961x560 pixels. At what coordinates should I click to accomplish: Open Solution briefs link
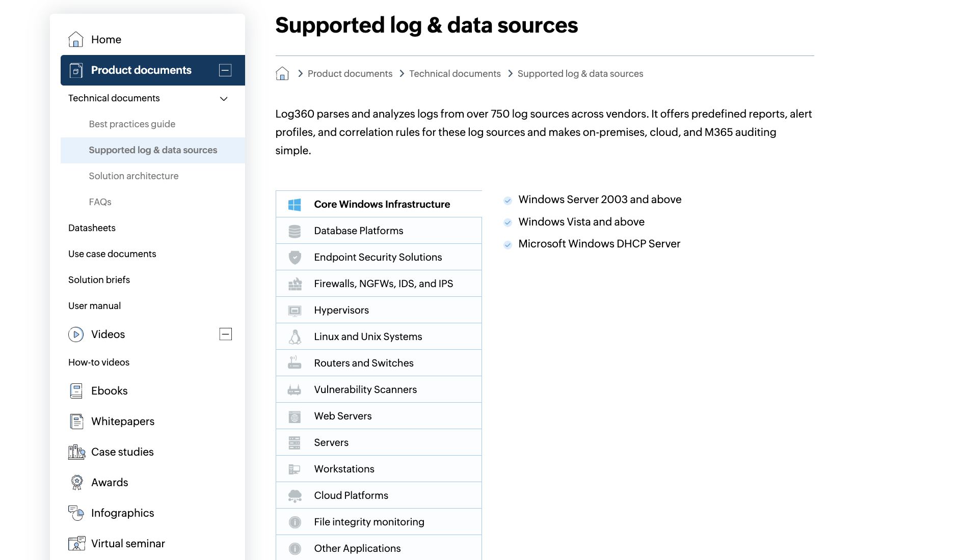(99, 280)
